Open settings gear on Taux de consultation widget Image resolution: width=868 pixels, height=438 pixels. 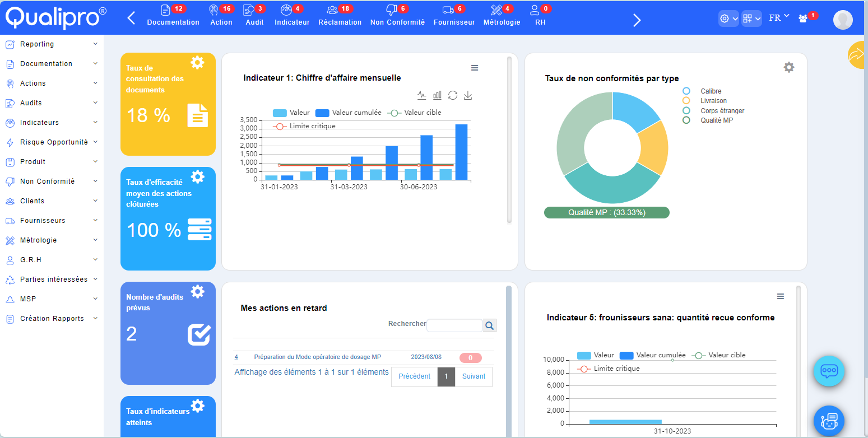pyautogui.click(x=197, y=63)
